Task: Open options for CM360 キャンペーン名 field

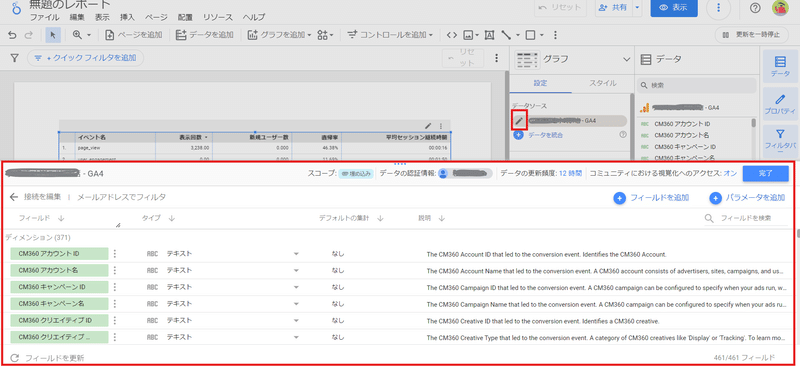Action: [115, 303]
